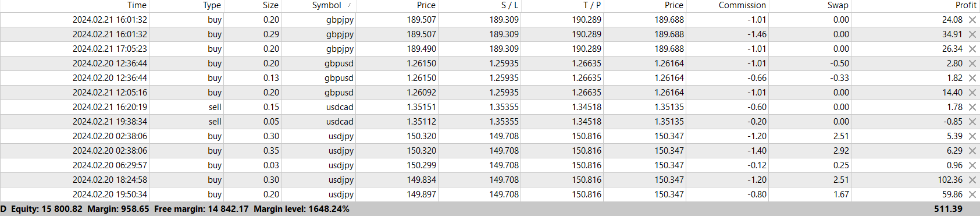This screenshot has width=980, height=216.
Task: Close the usdcad sell trade with profit 1.78
Action: point(972,107)
